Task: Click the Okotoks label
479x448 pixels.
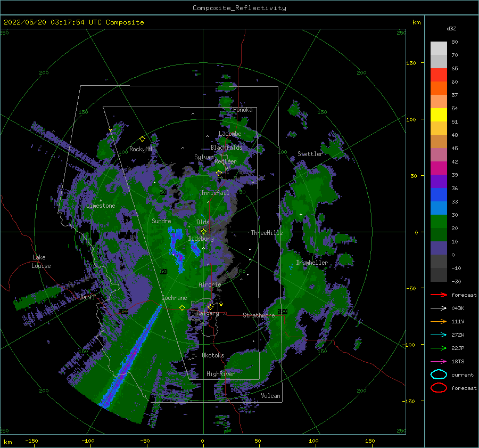Action: click(213, 355)
